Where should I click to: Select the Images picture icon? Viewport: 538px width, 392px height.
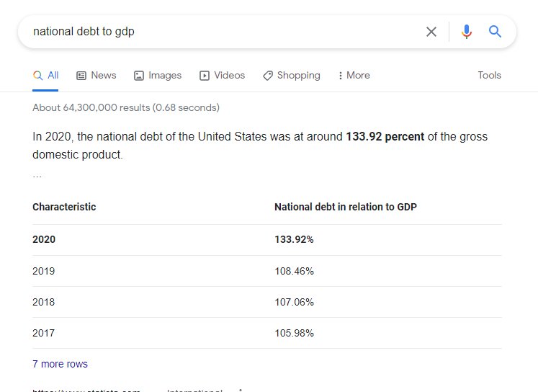coord(138,76)
